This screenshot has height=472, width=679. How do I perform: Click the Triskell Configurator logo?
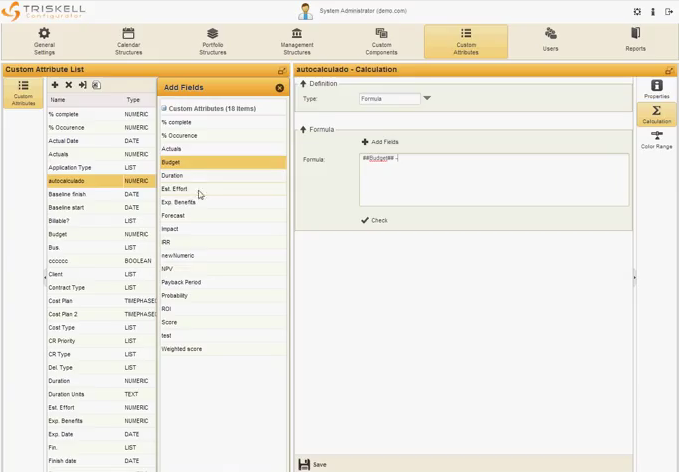point(43,11)
